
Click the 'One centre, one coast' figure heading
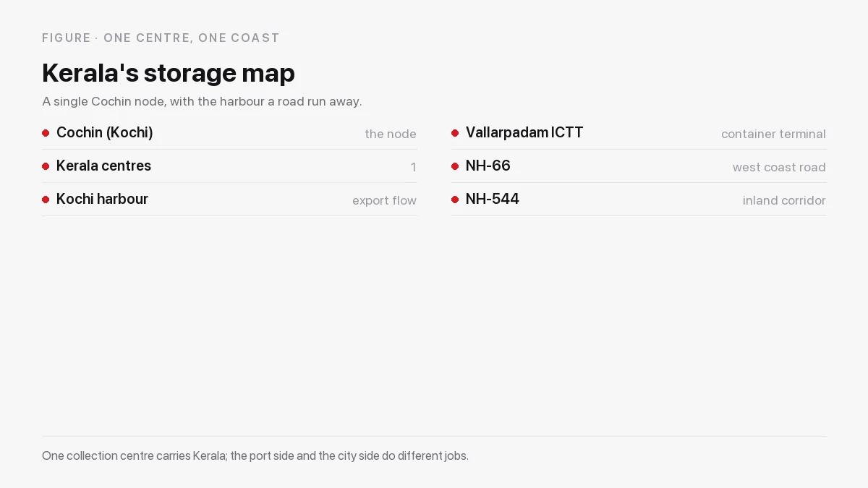click(161, 38)
